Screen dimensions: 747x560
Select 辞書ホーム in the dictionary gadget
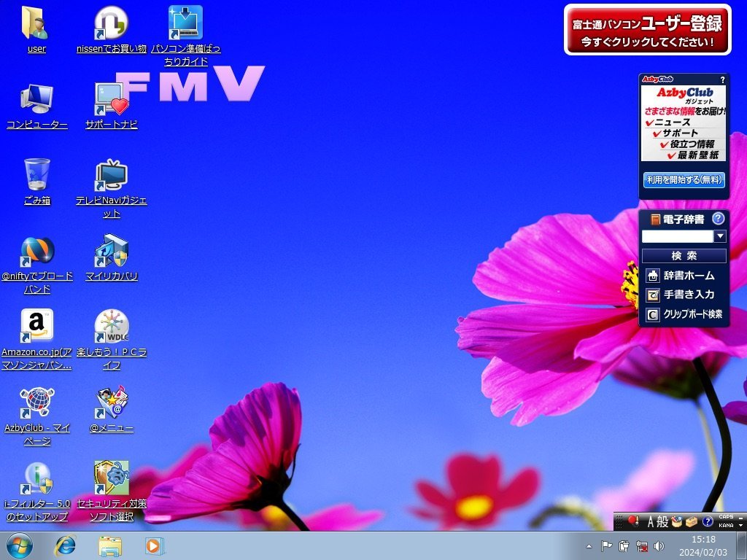[x=688, y=276]
